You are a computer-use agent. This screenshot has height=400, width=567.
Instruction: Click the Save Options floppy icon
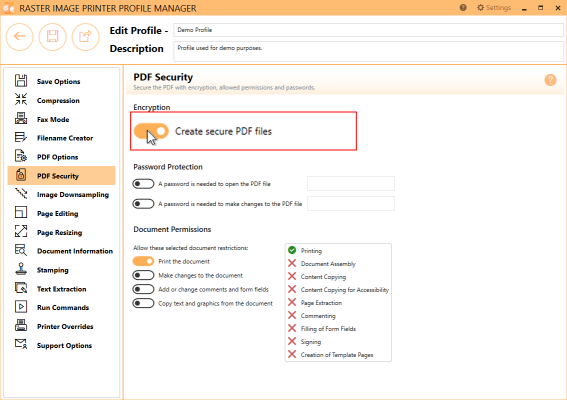21,81
